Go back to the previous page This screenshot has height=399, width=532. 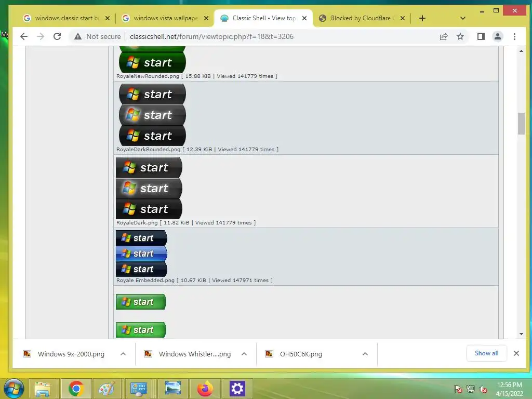24,36
